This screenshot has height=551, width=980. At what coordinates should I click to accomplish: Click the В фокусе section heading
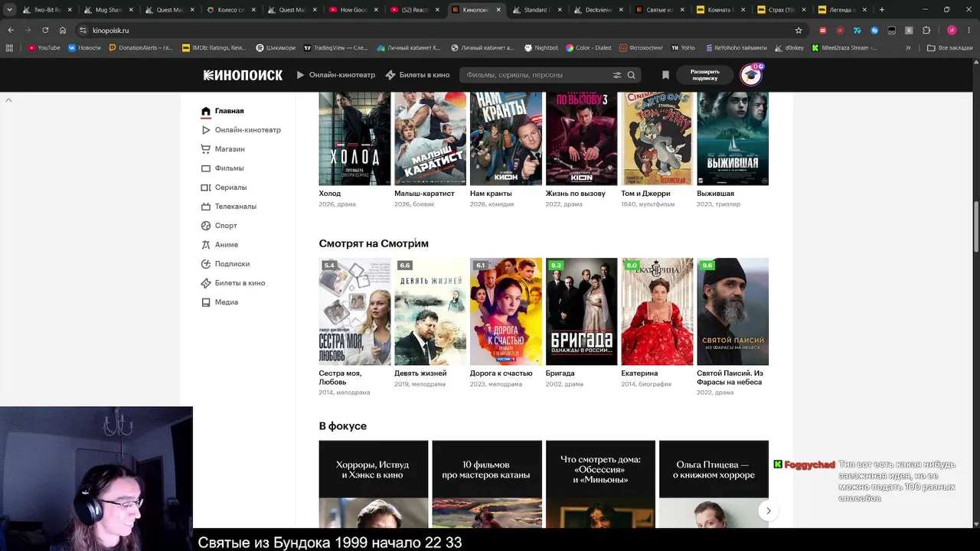(x=343, y=426)
